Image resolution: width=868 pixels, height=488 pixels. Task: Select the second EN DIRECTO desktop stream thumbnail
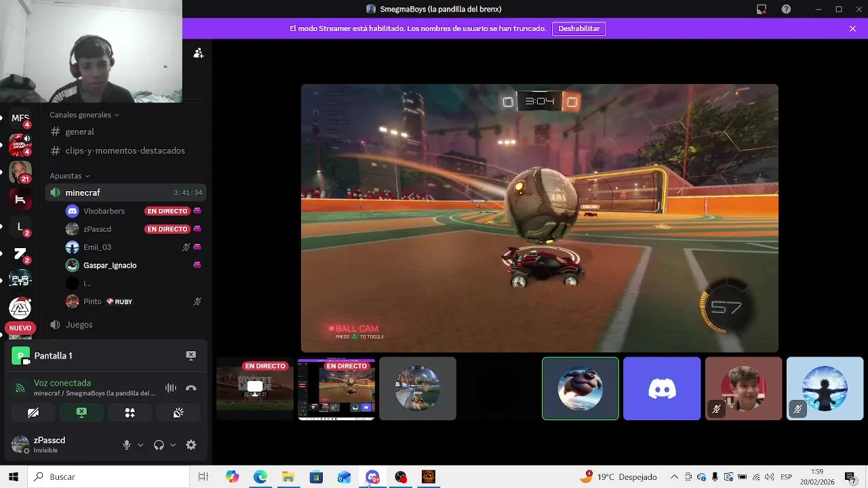tap(336, 388)
